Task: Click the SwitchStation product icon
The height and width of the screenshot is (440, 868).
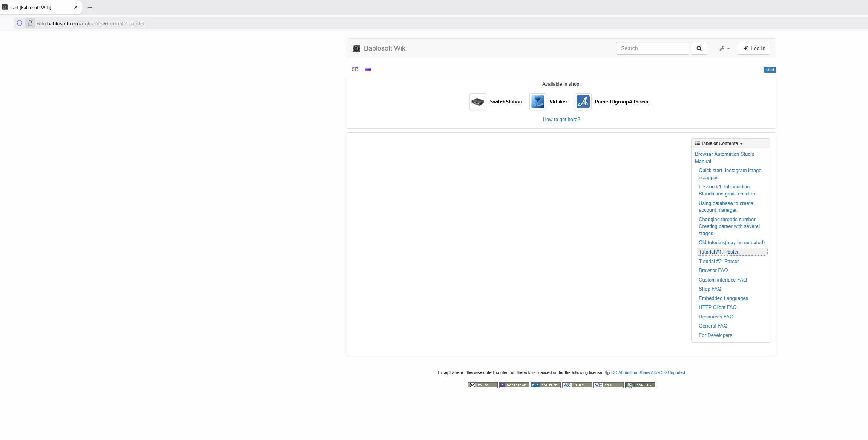Action: [478, 102]
